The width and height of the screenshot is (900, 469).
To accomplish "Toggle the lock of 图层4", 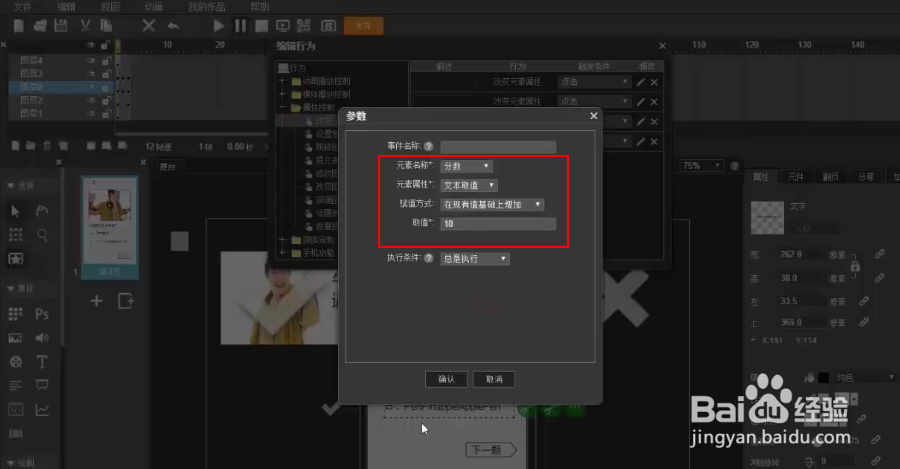I will pos(106,60).
